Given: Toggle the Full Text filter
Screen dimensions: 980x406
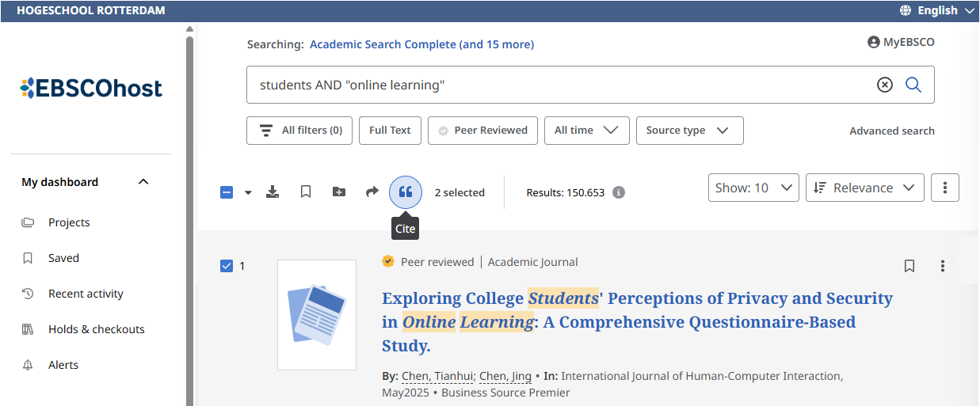Looking at the screenshot, I should pos(390,131).
